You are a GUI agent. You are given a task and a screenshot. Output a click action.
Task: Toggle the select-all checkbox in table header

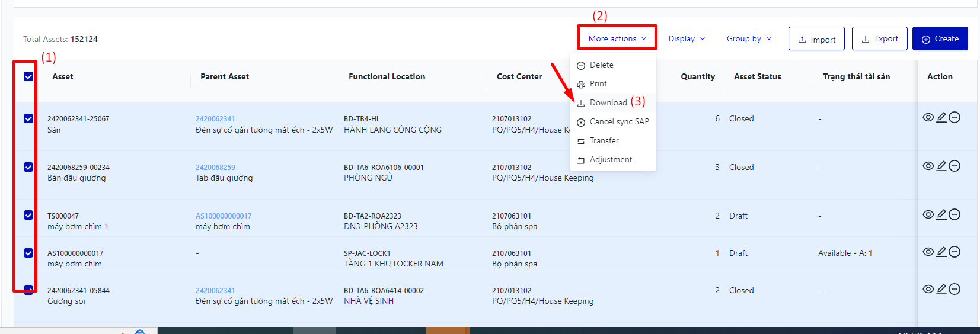28,76
